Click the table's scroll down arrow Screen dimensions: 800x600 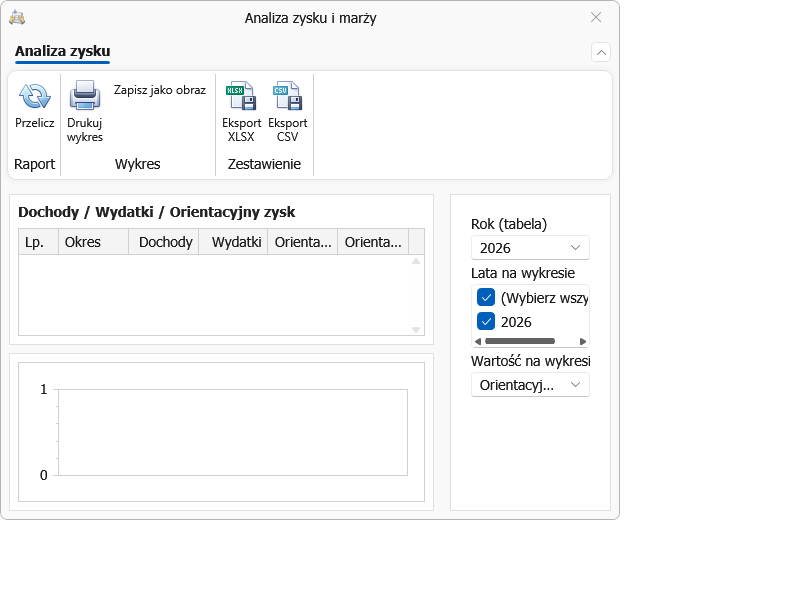click(x=416, y=330)
